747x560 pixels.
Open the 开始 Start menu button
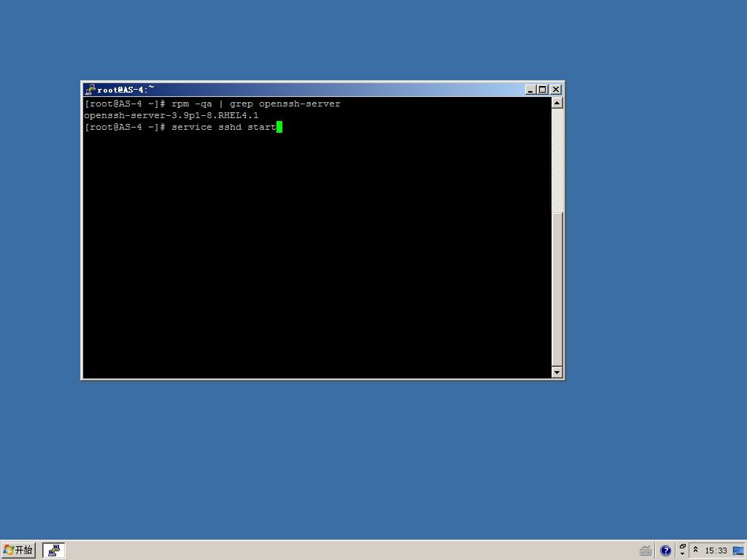tap(18, 551)
